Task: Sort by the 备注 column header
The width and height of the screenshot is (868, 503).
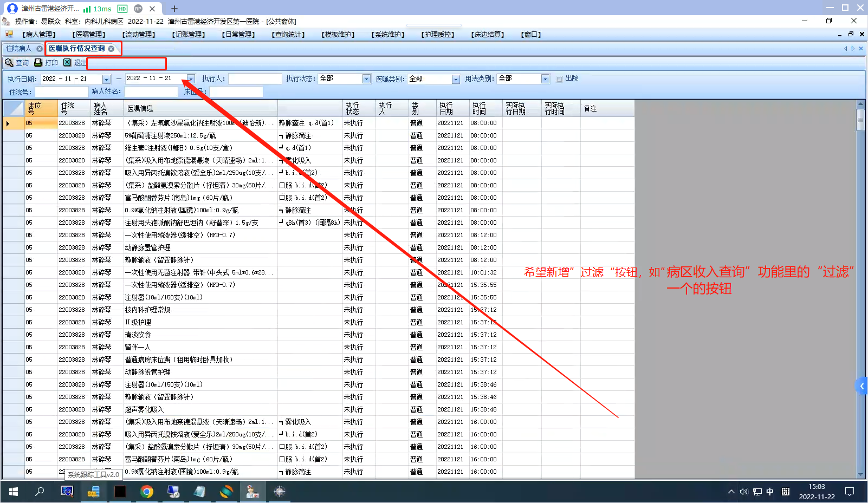Action: pyautogui.click(x=607, y=108)
